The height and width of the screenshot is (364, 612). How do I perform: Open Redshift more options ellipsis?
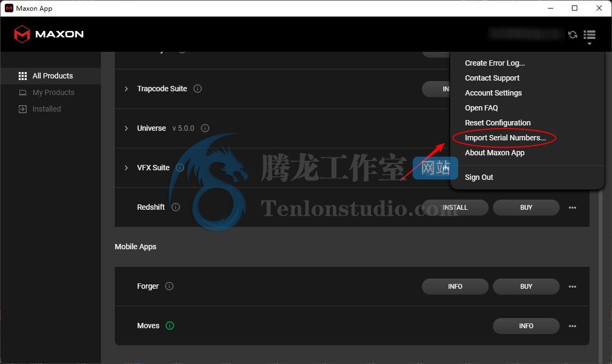[572, 208]
